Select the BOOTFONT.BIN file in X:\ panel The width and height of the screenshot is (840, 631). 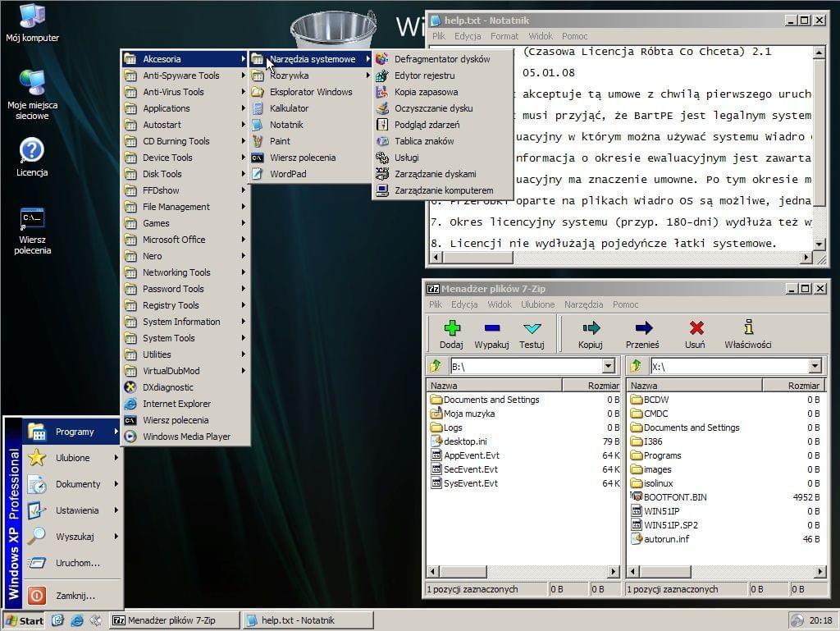click(x=669, y=497)
